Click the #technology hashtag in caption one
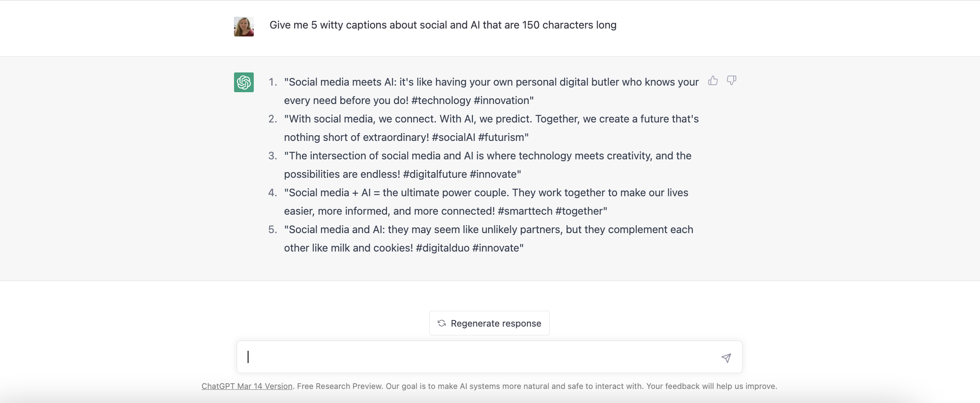This screenshot has height=403, width=980. [x=441, y=101]
